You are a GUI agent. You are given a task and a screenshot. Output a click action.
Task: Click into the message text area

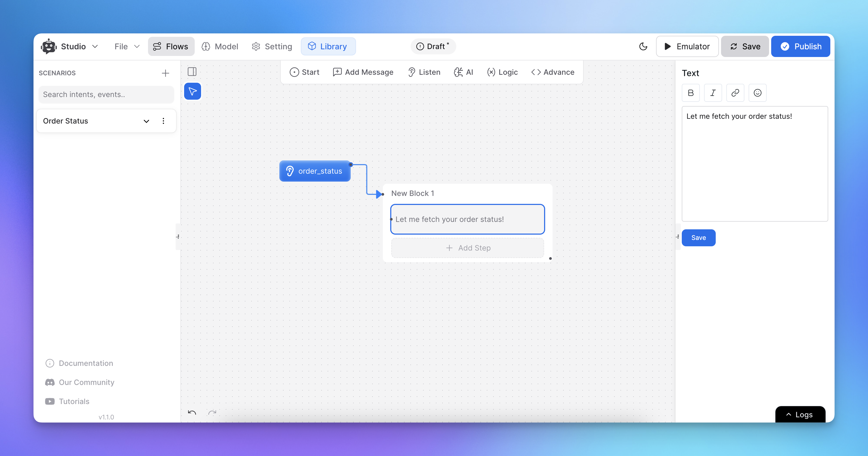pyautogui.click(x=755, y=164)
